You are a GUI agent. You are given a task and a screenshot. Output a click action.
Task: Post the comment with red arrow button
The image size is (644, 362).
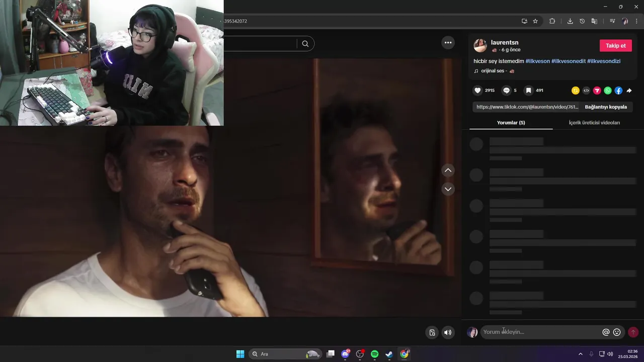pos(633,332)
